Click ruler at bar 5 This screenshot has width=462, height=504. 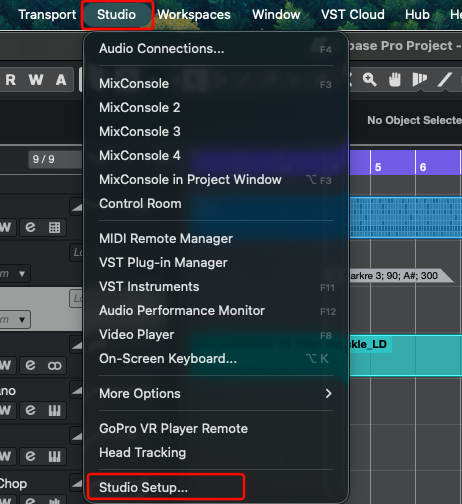[x=378, y=167]
